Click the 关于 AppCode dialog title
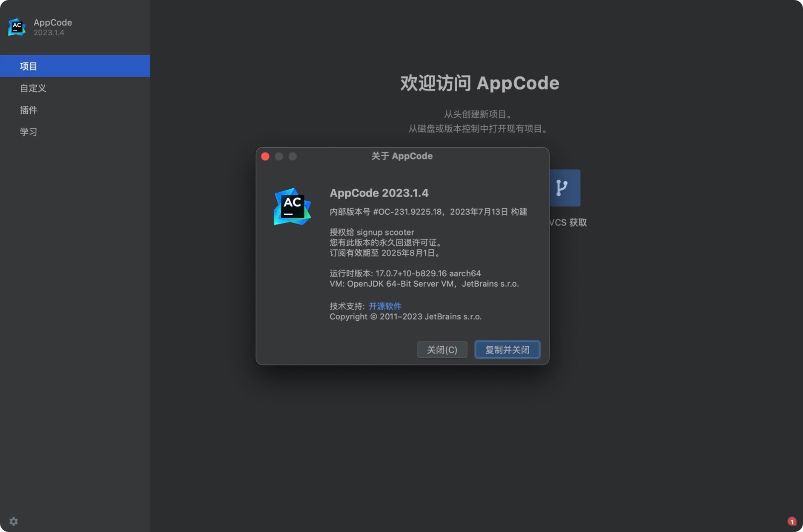This screenshot has width=803, height=532. 402,156
